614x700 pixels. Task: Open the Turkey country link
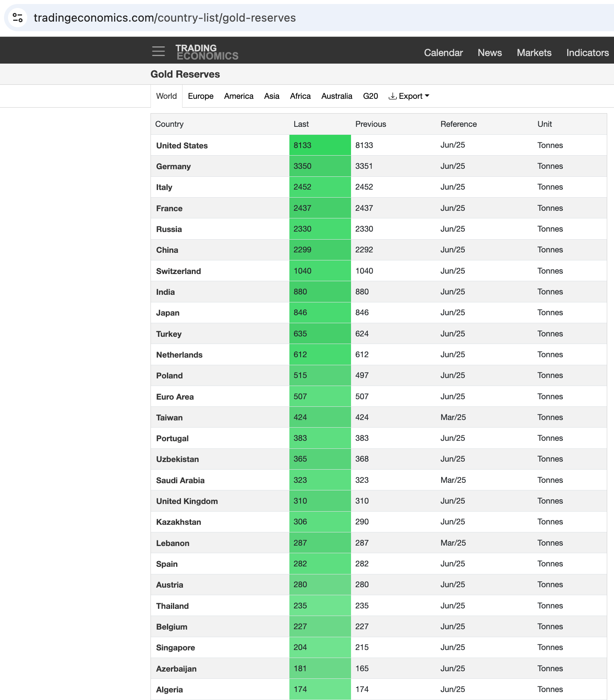tap(169, 334)
